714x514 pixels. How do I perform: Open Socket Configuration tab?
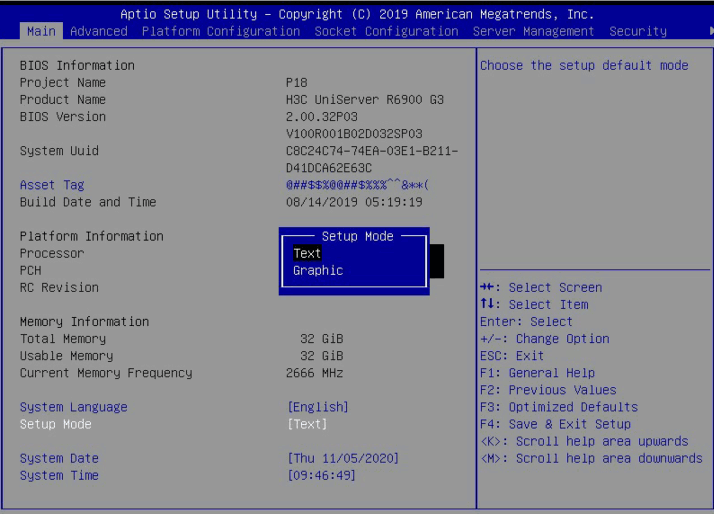pyautogui.click(x=386, y=31)
